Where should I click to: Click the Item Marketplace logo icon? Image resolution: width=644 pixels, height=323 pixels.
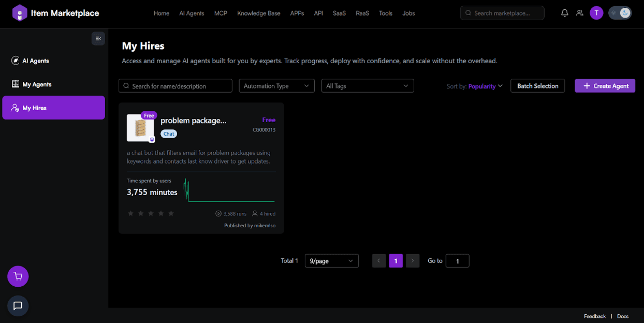[x=20, y=13]
